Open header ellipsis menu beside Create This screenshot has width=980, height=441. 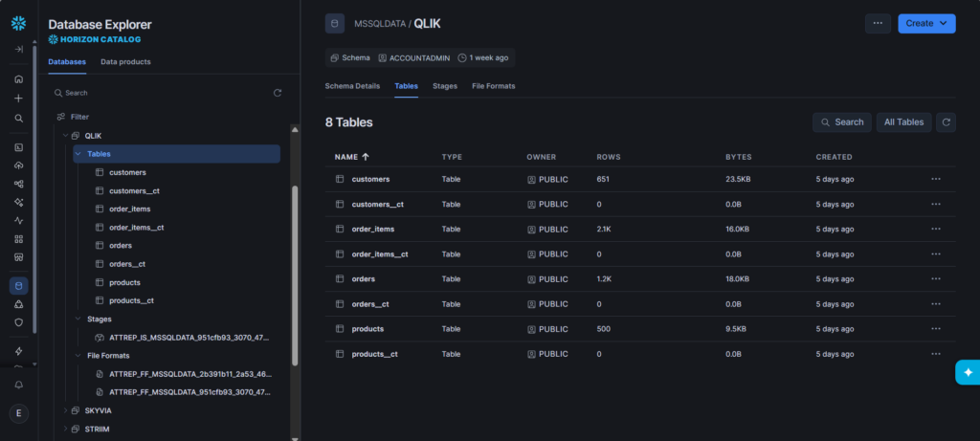tap(878, 24)
